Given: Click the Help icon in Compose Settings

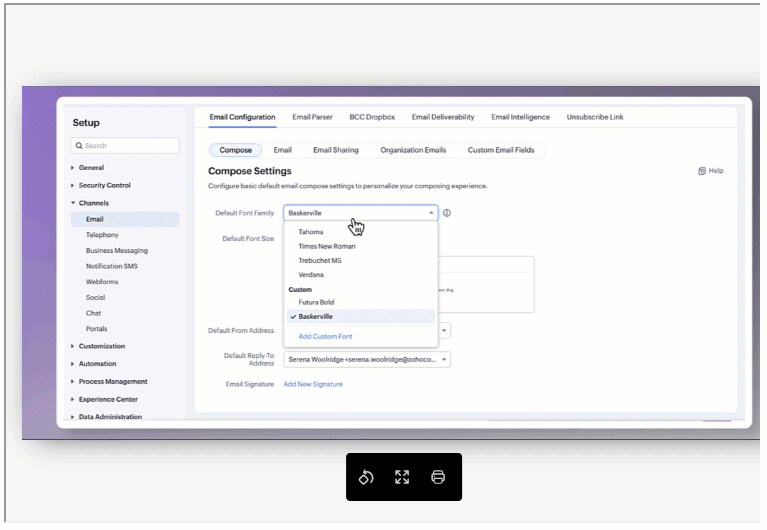Looking at the screenshot, I should [x=701, y=171].
